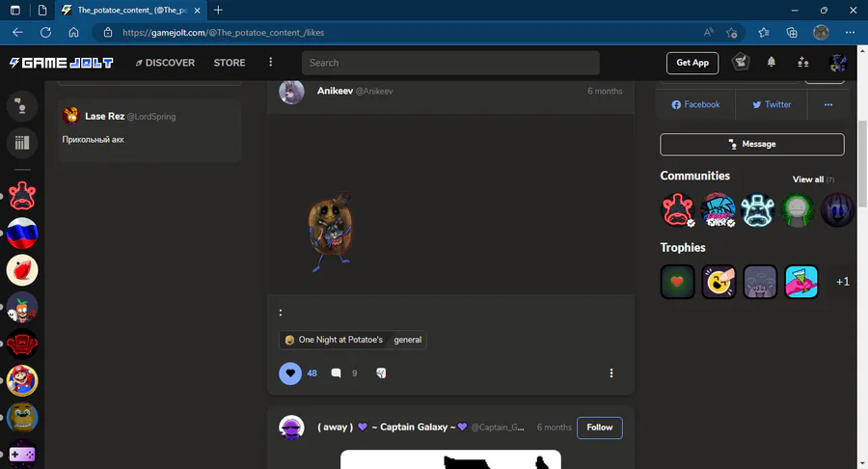Go to the STORE tab
Image resolution: width=868 pixels, height=469 pixels.
230,63
